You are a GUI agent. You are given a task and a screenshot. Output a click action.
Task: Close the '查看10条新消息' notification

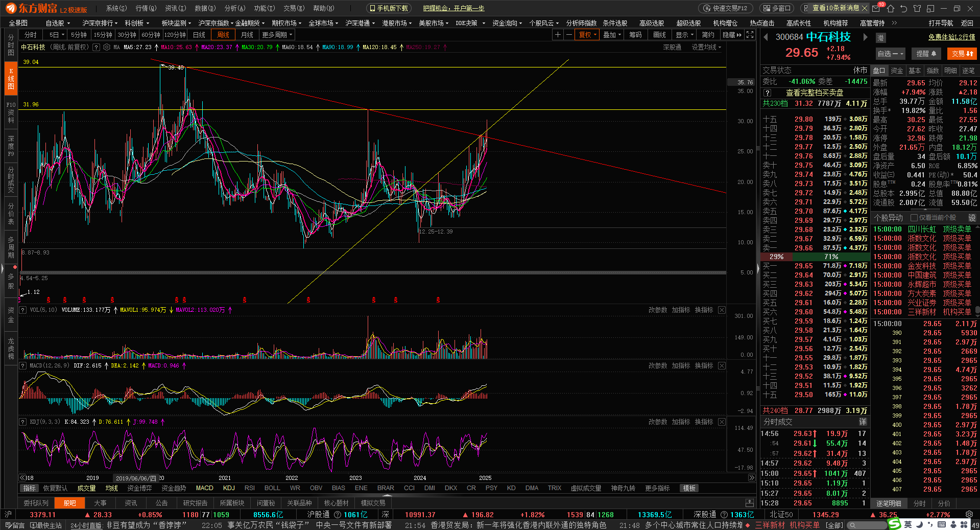865,8
